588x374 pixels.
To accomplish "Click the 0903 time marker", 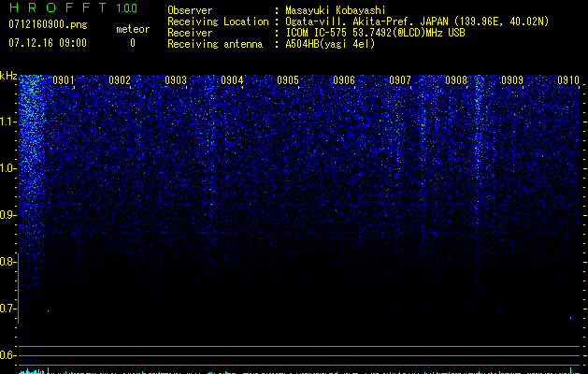I will coord(176,80).
